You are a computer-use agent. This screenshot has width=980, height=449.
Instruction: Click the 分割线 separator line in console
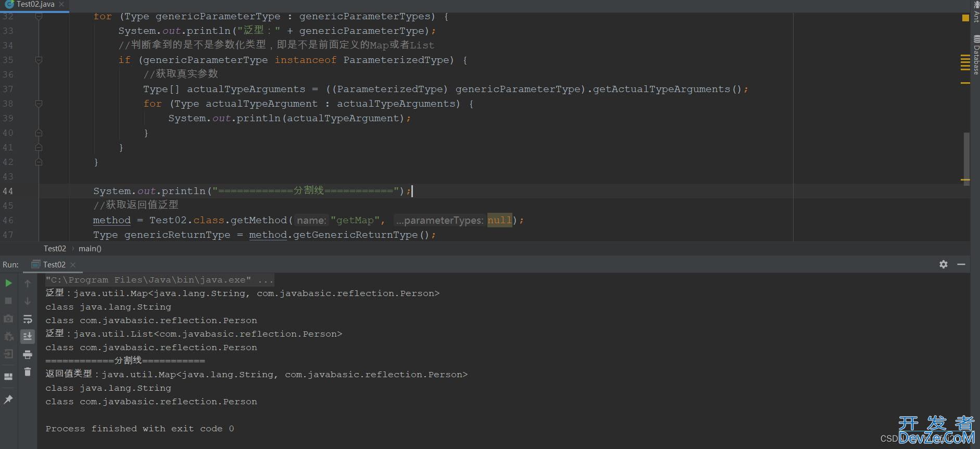point(125,361)
